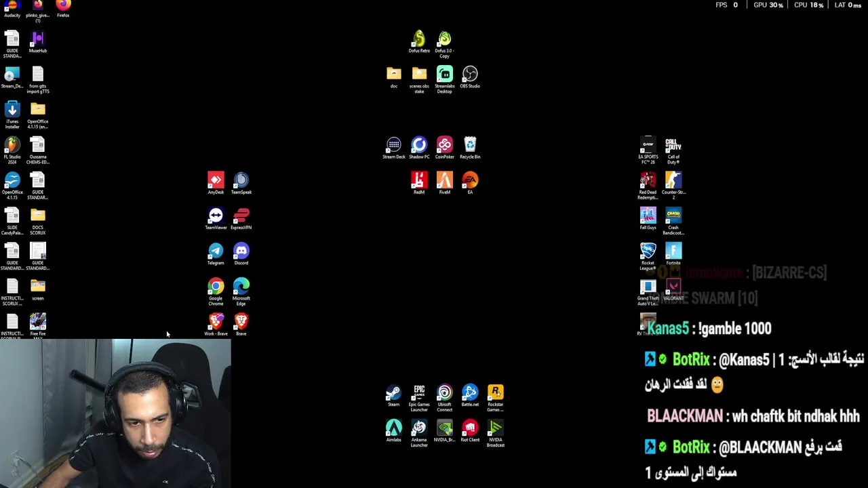Viewport: 868px width, 488px height.
Task: Click the 'Kanas5 : !gamble 1000' chat message
Action: (x=709, y=329)
